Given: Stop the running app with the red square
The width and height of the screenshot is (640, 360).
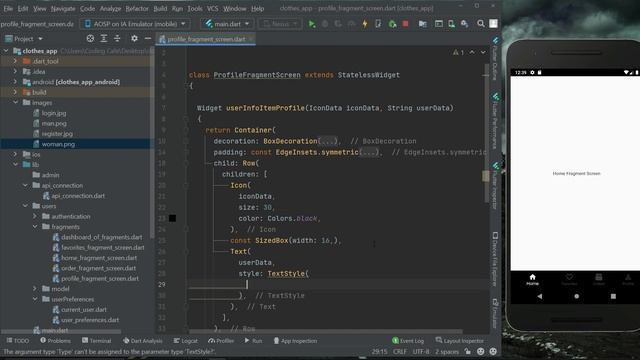Looking at the screenshot, I should tap(405, 24).
